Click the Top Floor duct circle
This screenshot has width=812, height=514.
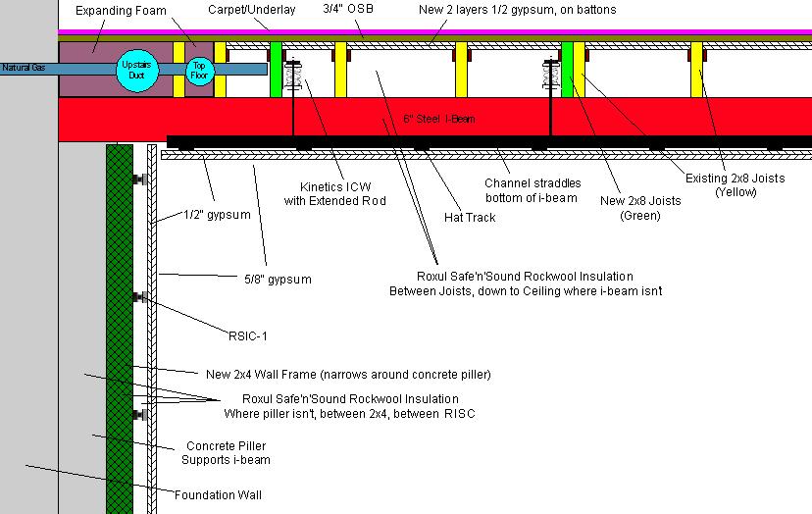(199, 69)
